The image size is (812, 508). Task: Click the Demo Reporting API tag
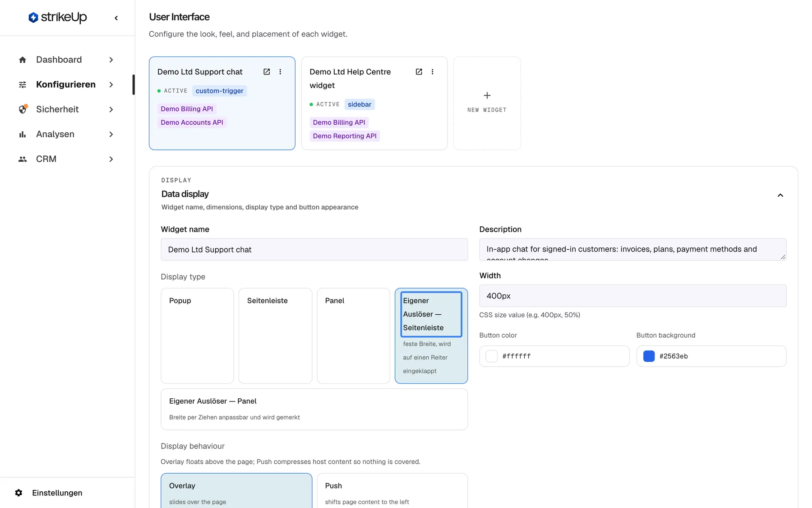[345, 136]
